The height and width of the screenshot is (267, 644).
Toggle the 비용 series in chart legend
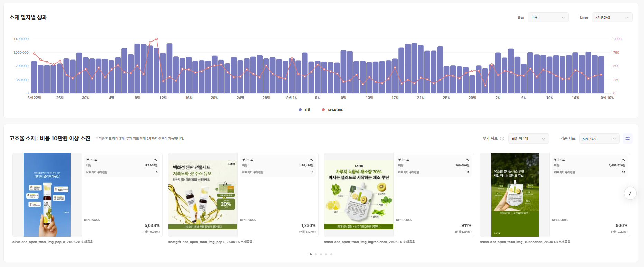click(304, 110)
